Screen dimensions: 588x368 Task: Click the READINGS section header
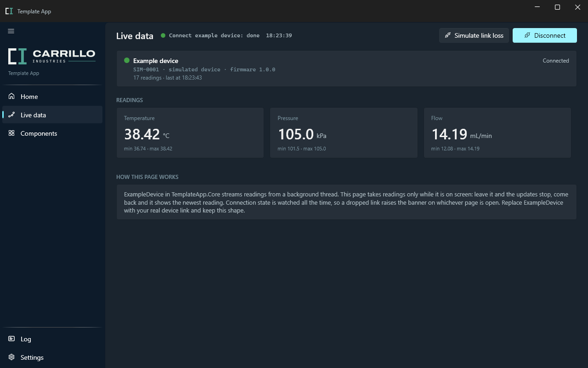tap(130, 100)
